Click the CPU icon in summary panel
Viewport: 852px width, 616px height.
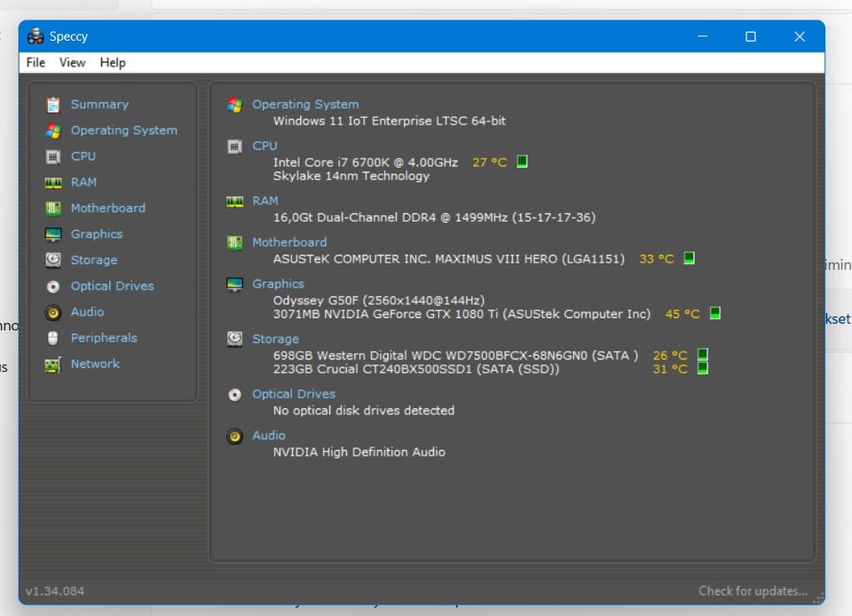point(234,146)
